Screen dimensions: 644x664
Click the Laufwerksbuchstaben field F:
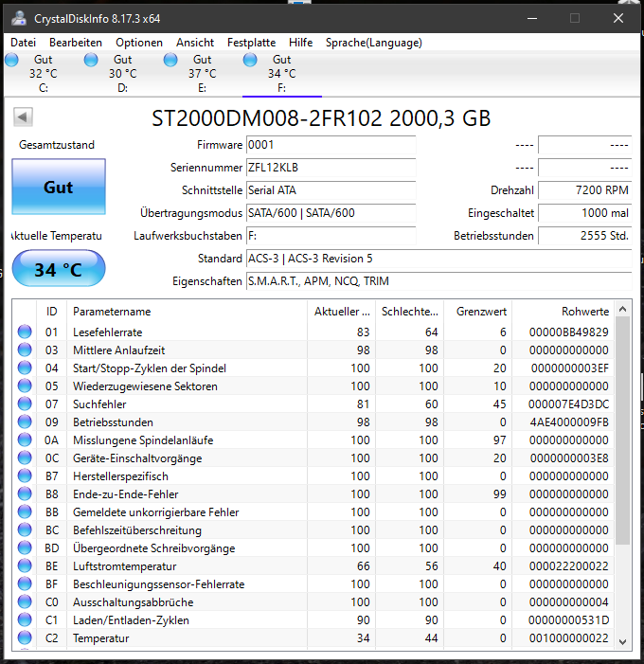[x=331, y=236]
